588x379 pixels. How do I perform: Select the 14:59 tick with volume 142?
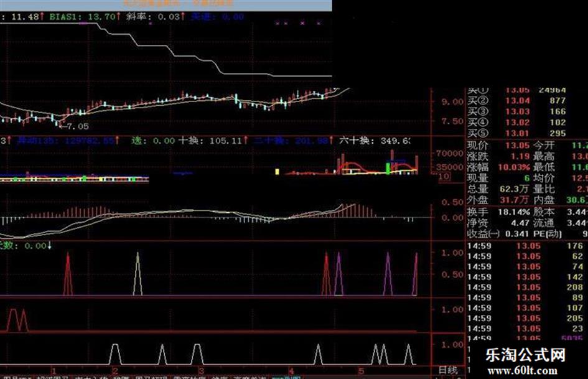pos(525,277)
